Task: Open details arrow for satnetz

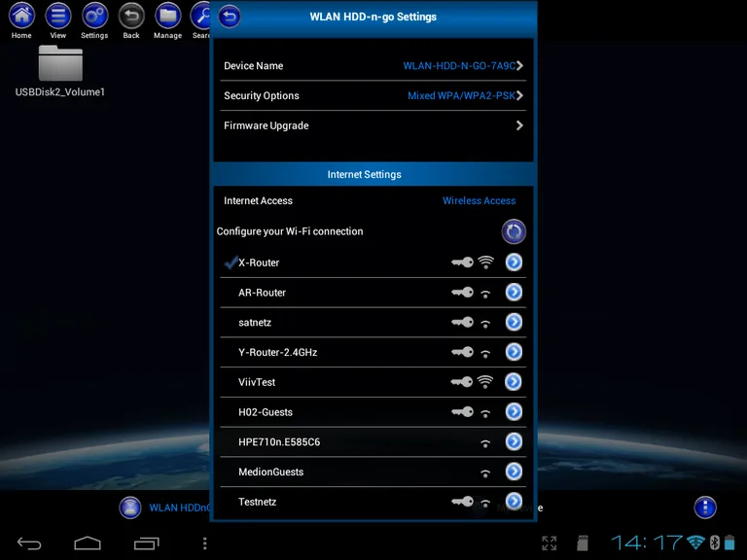Action: (x=514, y=322)
